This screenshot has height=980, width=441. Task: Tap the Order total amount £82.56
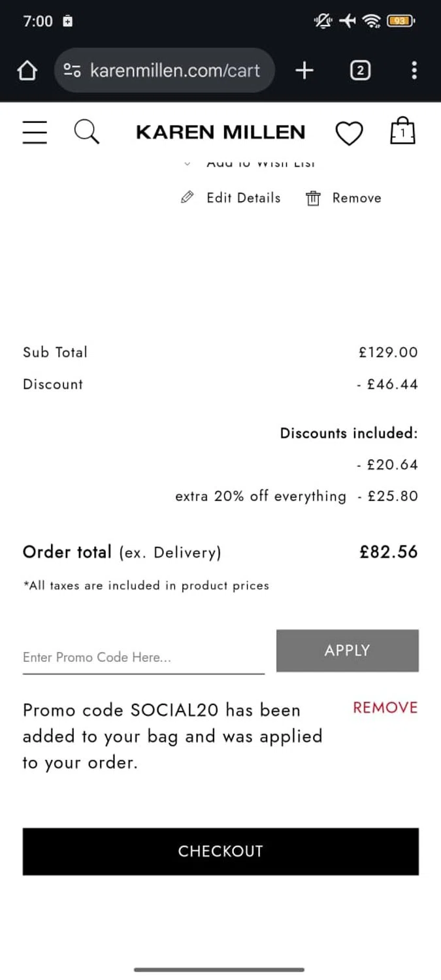[x=388, y=552]
